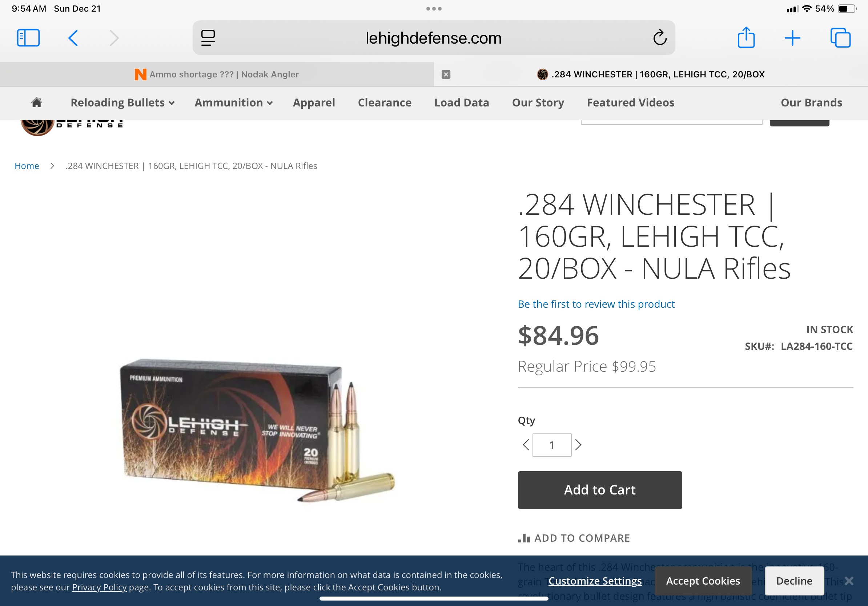Reload the lehighdefense.com page
868x606 pixels.
[x=660, y=38]
